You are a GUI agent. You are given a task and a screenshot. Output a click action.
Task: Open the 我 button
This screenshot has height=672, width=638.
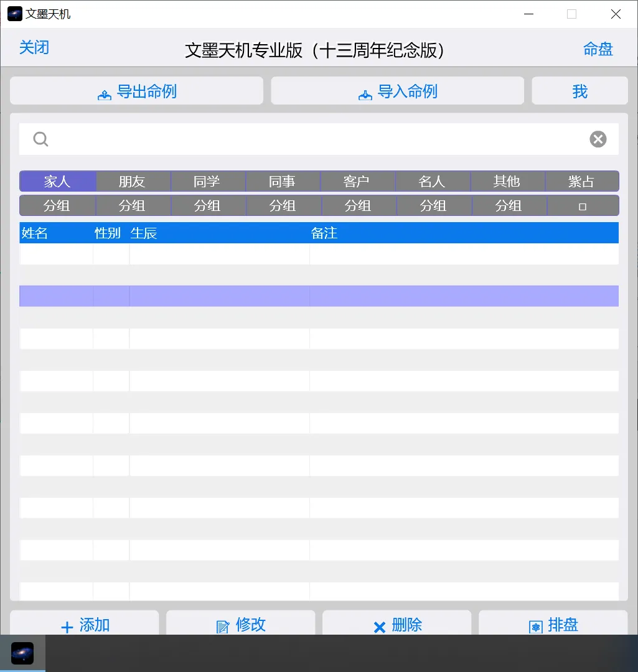[579, 91]
